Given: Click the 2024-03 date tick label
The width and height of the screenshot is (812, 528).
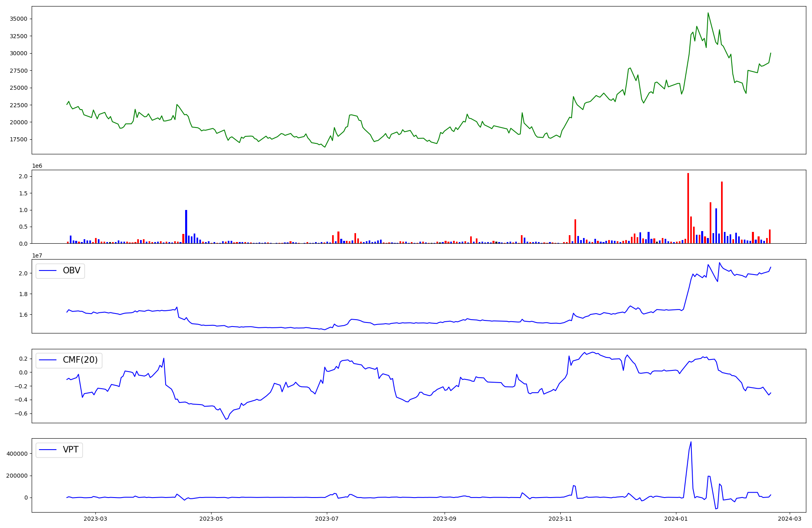Looking at the screenshot, I should 789,519.
